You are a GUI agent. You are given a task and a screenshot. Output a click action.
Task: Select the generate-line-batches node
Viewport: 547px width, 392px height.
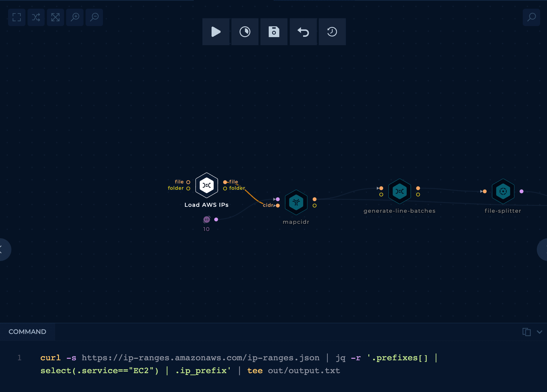point(400,191)
